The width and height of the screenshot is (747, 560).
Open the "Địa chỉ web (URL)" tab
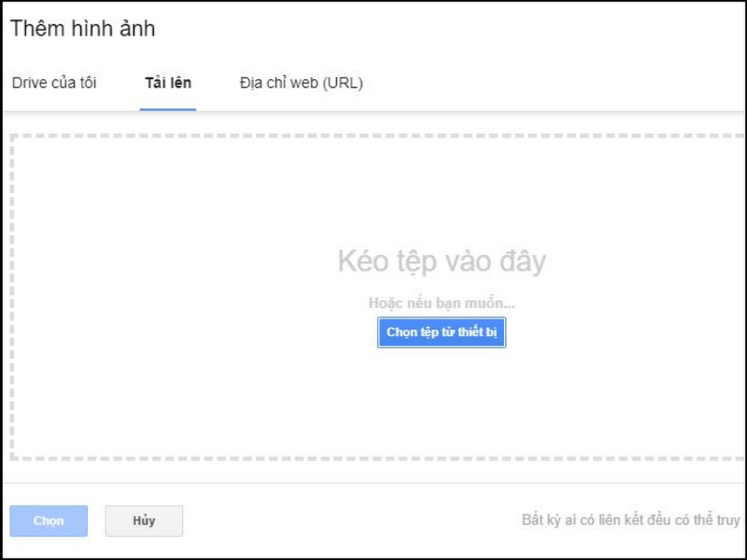301,83
